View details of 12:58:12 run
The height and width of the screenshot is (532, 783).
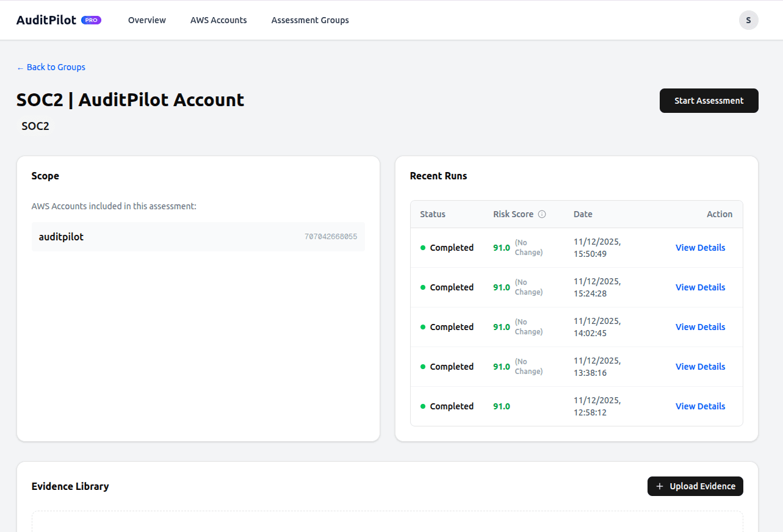(700, 406)
